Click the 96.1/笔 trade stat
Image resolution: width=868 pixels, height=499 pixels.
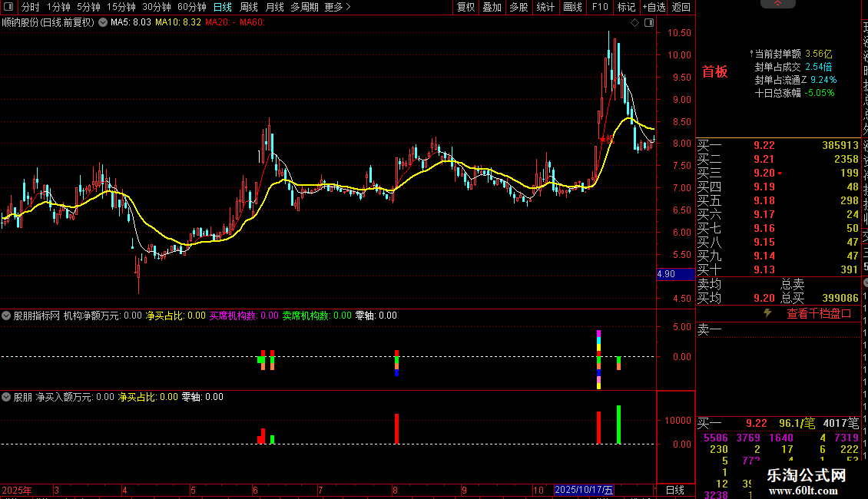(x=797, y=423)
